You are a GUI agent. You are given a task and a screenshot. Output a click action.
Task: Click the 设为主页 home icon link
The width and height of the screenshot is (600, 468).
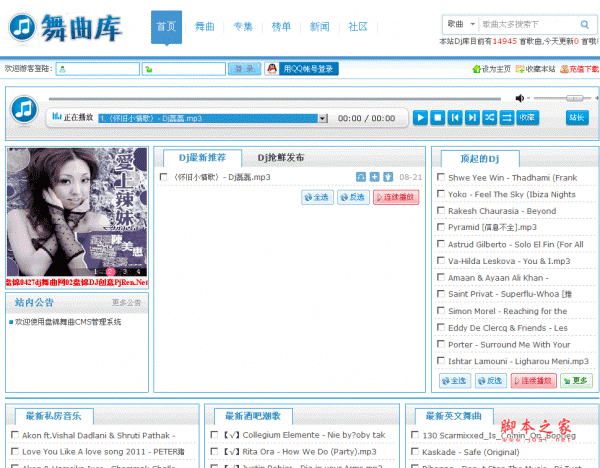[x=491, y=69]
